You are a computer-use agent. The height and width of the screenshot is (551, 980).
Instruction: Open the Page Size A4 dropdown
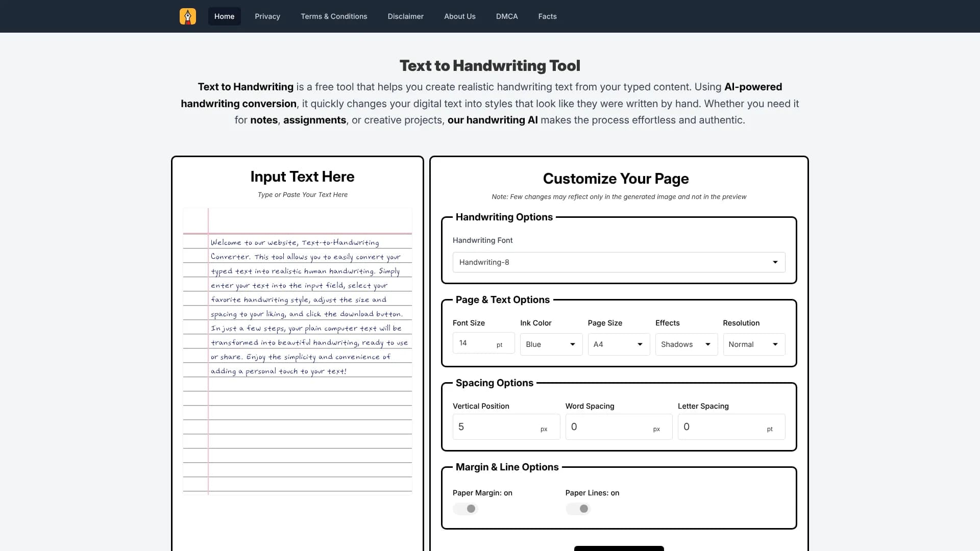pyautogui.click(x=618, y=344)
